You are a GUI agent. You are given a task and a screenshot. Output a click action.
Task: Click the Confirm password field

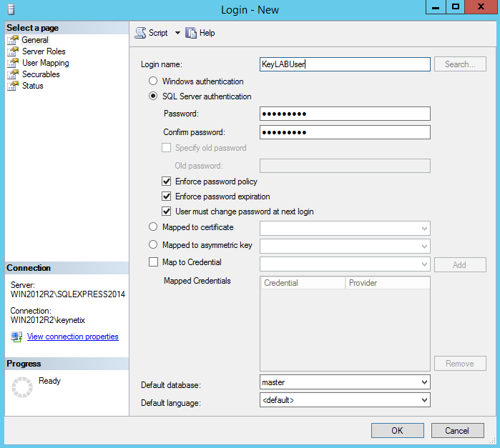(x=345, y=132)
